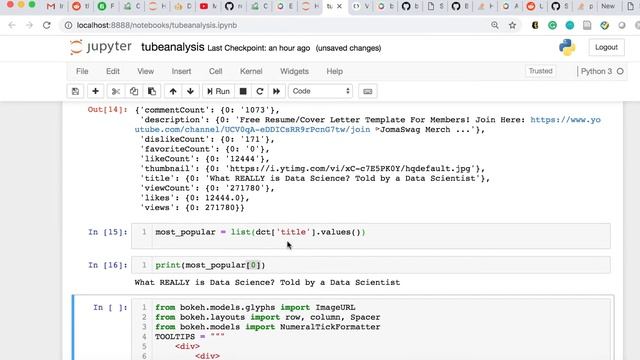Open the View menu
This screenshot has height=360, width=640.
tap(145, 71)
